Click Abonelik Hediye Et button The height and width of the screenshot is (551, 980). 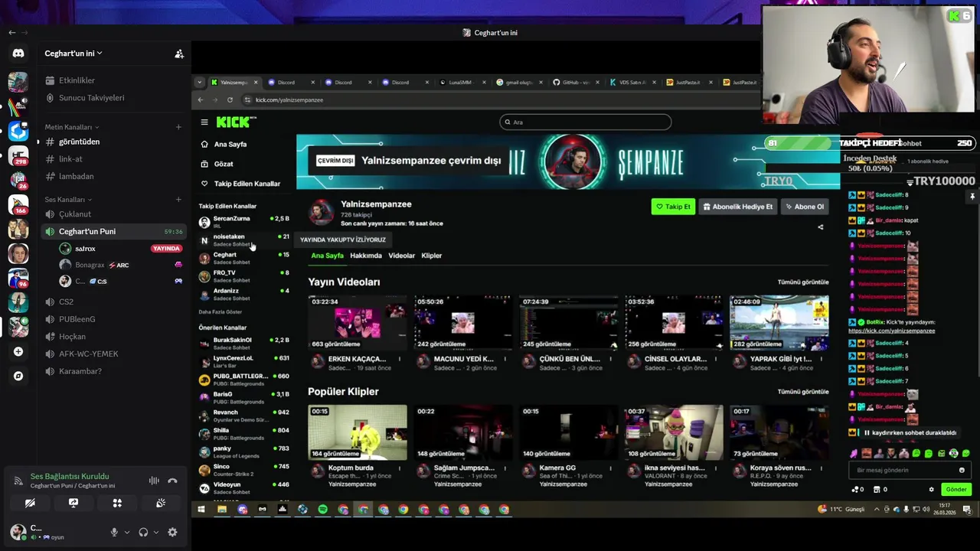(x=738, y=207)
